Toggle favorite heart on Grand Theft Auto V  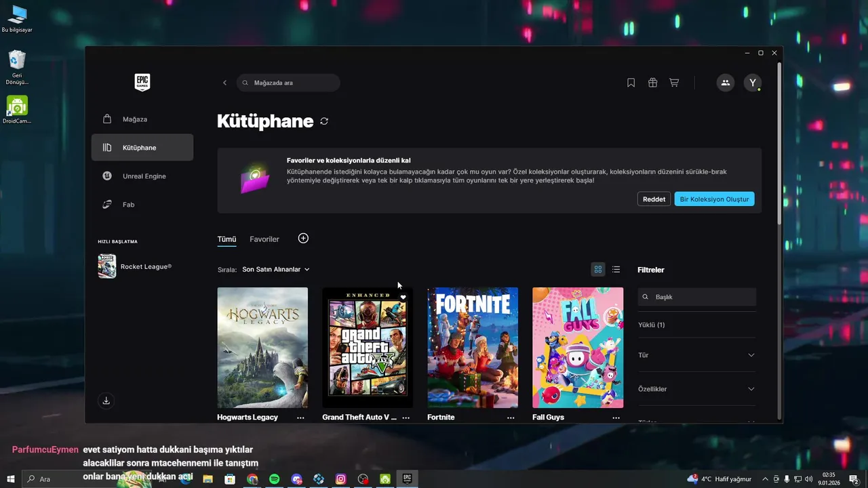pos(403,297)
